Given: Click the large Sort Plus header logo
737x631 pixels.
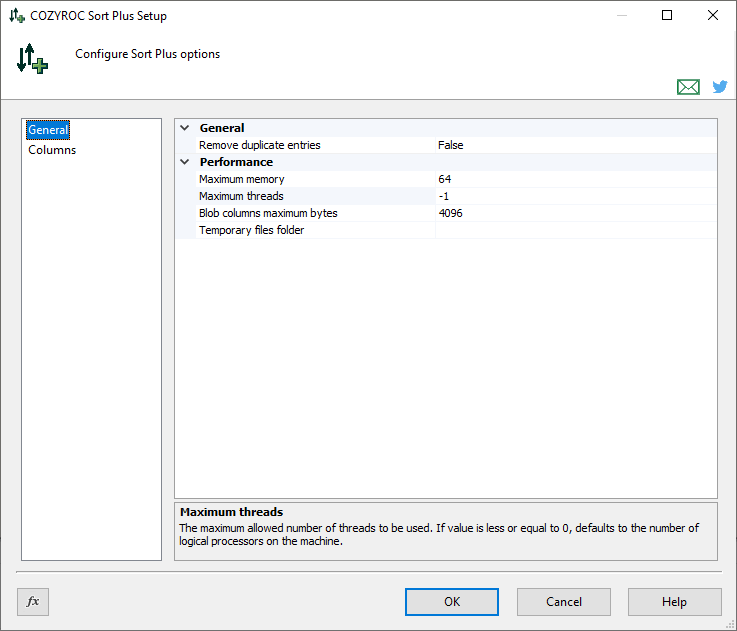Looking at the screenshot, I should [32, 58].
